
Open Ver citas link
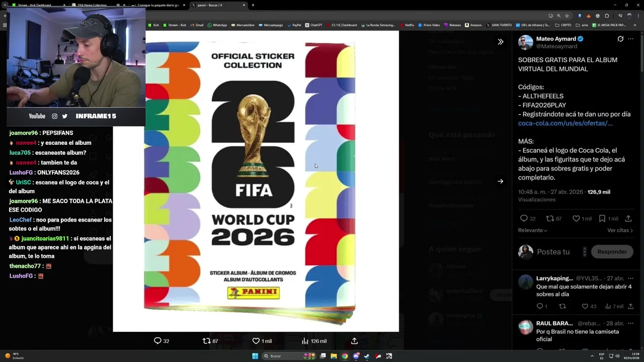620,230
